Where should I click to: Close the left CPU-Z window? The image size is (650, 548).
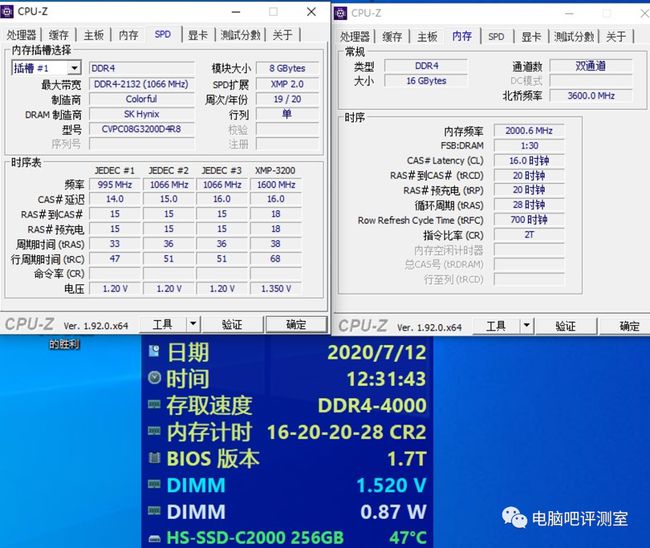pos(311,12)
